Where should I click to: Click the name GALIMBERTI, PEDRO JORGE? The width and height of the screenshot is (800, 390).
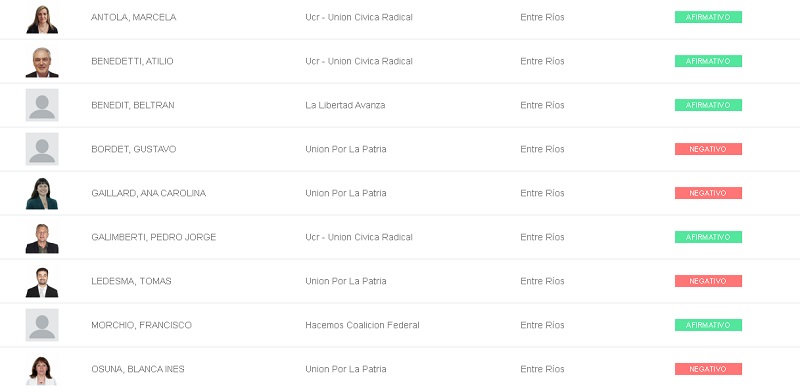pos(154,237)
